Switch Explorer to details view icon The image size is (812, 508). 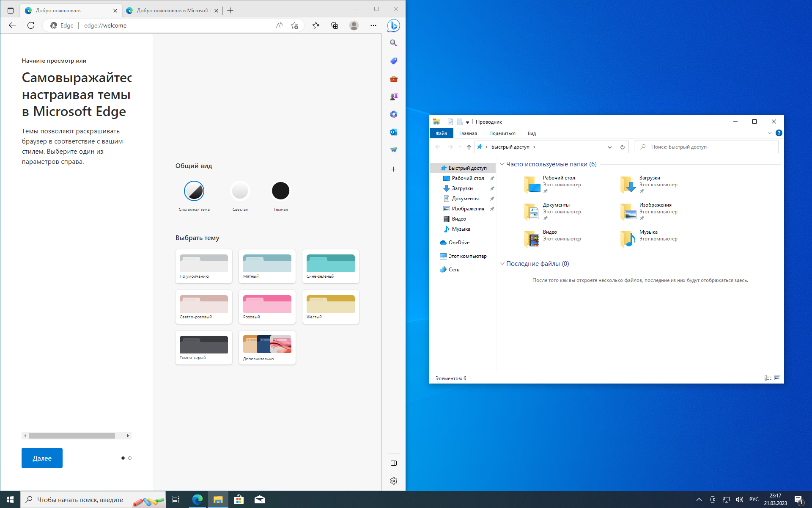tap(768, 378)
